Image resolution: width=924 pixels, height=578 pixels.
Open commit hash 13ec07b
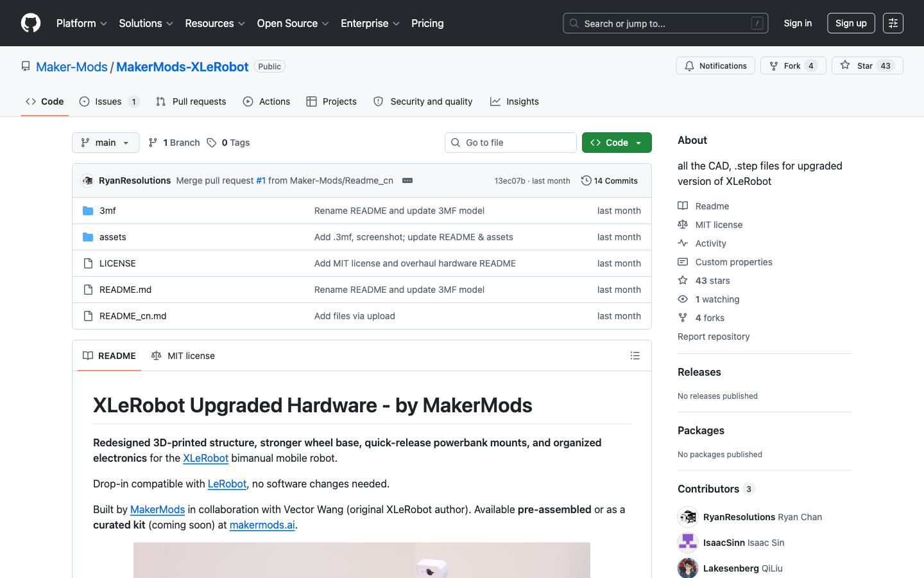[x=509, y=181]
